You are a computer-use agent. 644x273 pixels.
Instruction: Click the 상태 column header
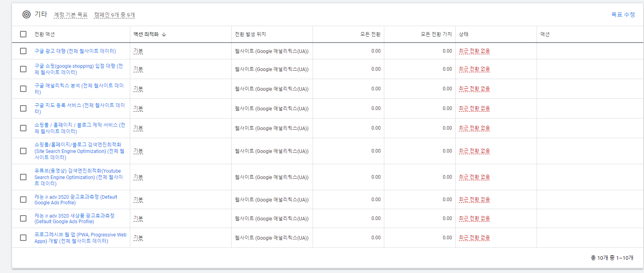[x=464, y=34]
